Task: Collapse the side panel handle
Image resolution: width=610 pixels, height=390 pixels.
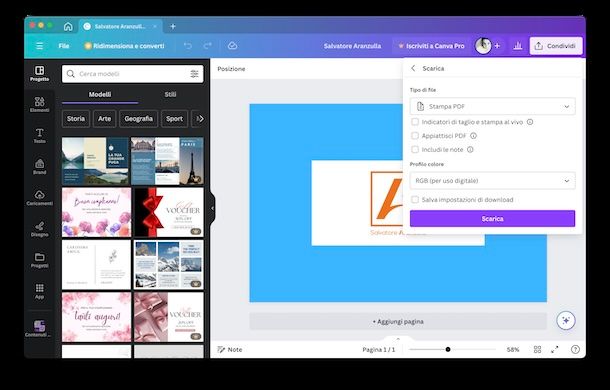Action: pyautogui.click(x=212, y=208)
